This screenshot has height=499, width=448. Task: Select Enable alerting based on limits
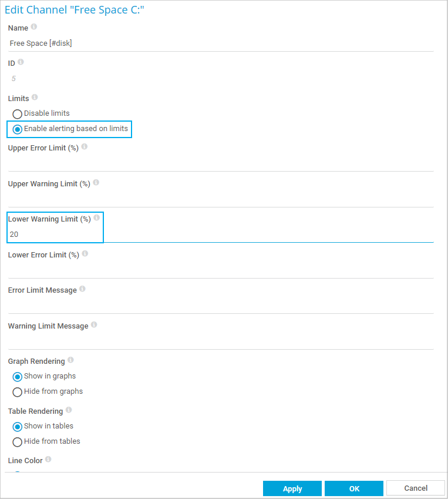point(18,129)
